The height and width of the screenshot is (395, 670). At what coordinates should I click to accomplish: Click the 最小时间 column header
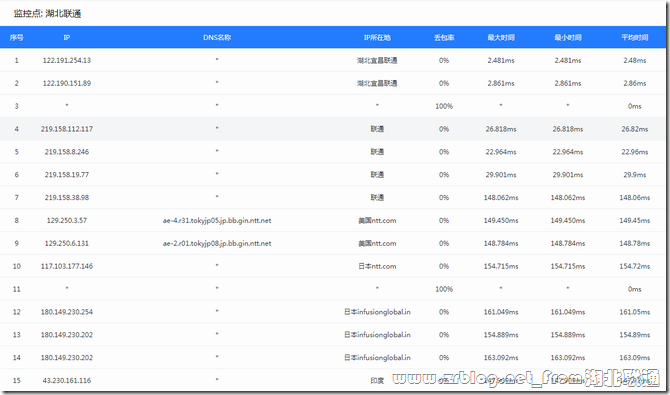(568, 38)
